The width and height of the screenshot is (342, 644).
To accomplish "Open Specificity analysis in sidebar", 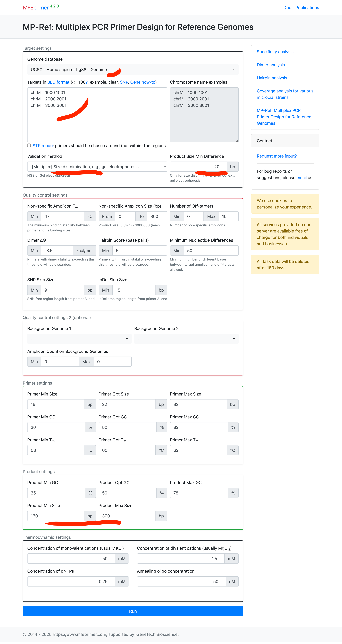I will [275, 52].
